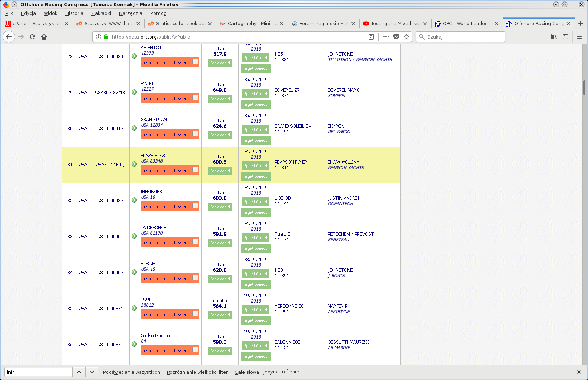The image size is (588, 380).
Task: Toggle reader view in address bar
Action: coord(371,37)
